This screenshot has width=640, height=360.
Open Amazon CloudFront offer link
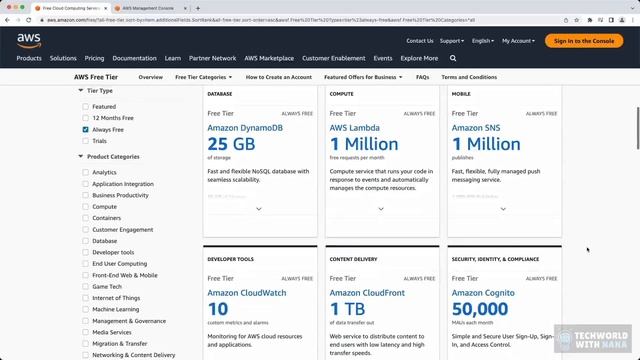pos(367,293)
